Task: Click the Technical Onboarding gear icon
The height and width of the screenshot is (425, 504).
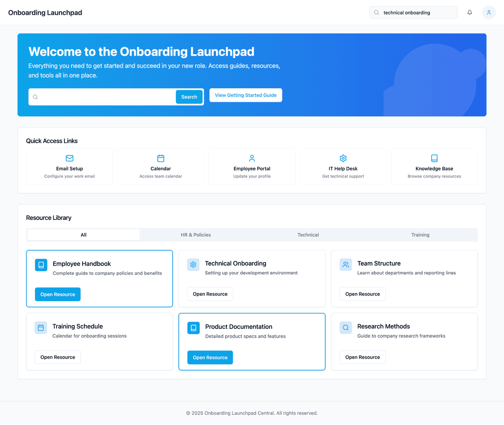Action: tap(193, 265)
